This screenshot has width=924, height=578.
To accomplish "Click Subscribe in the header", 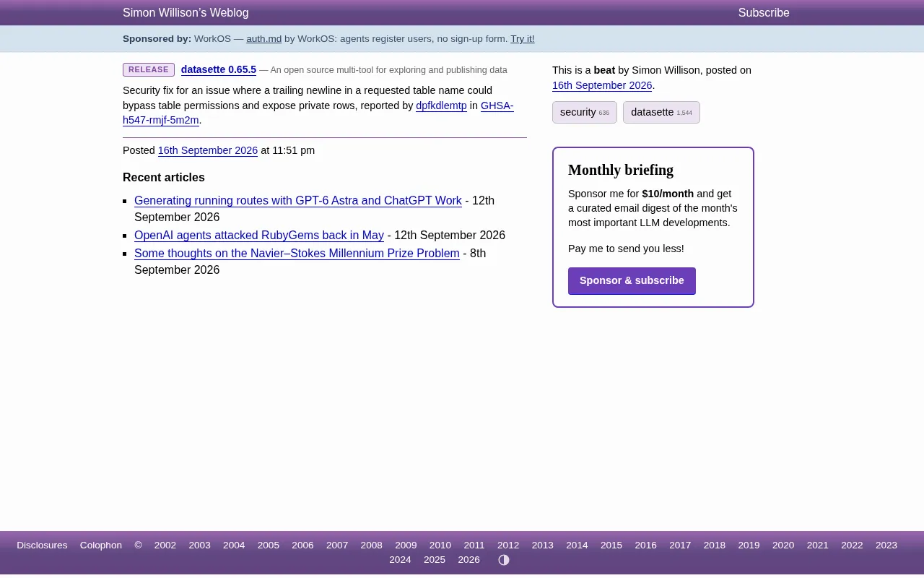I will pyautogui.click(x=764, y=12).
